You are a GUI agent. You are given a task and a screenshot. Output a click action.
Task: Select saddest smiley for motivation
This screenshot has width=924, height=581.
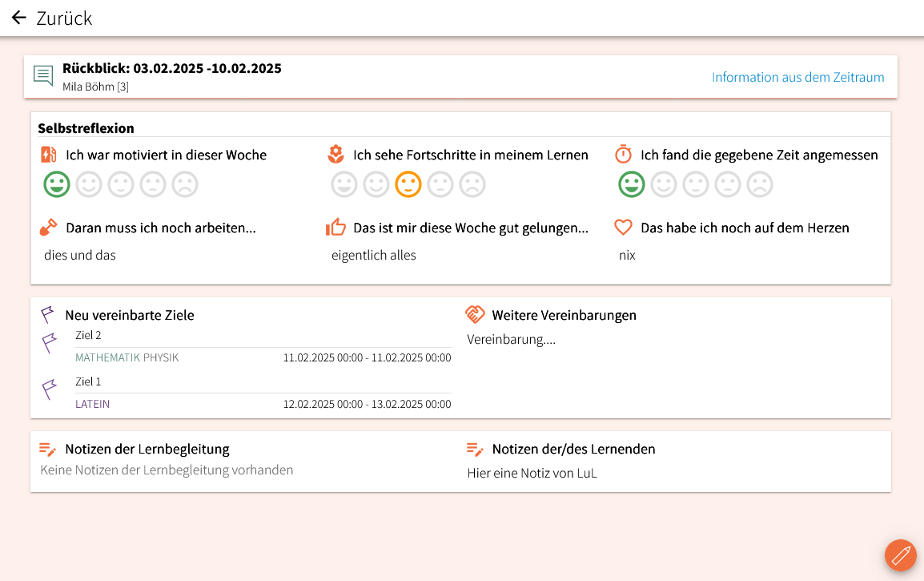(185, 184)
